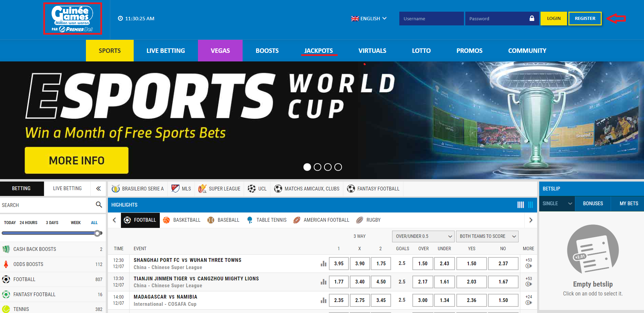Open the VEGAS main tab
Screen dimensions: 644x313
[220, 51]
